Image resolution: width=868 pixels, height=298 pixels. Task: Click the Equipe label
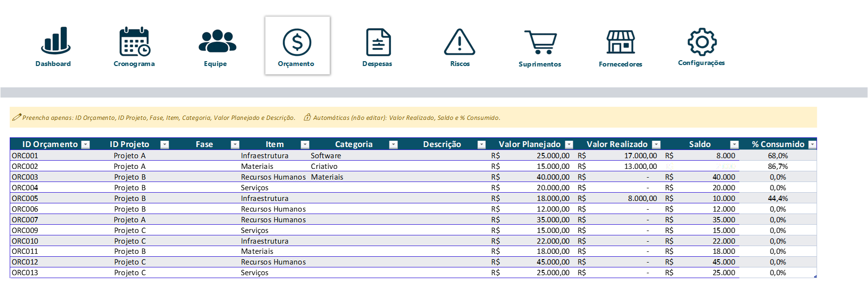pyautogui.click(x=215, y=64)
